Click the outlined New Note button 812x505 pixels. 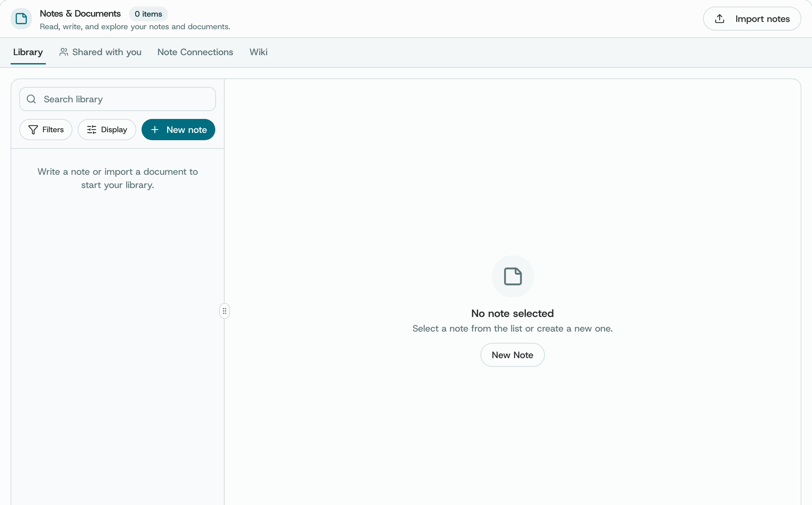512,355
